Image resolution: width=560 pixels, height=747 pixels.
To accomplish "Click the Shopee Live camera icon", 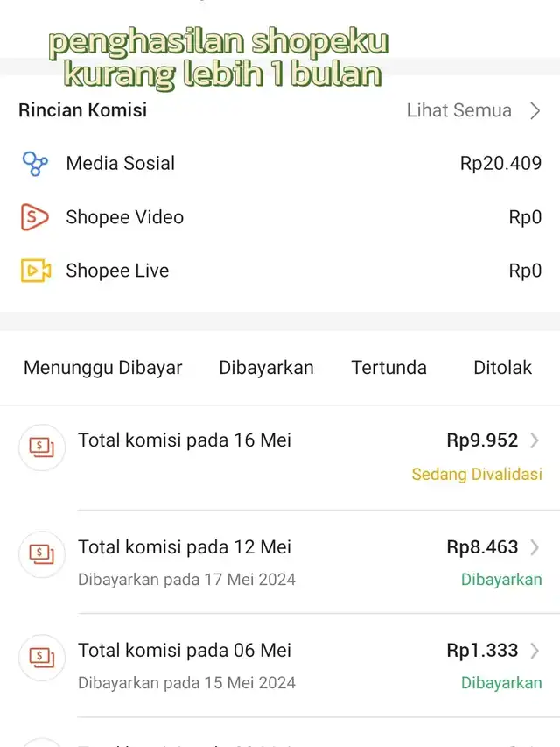I will coord(36,271).
